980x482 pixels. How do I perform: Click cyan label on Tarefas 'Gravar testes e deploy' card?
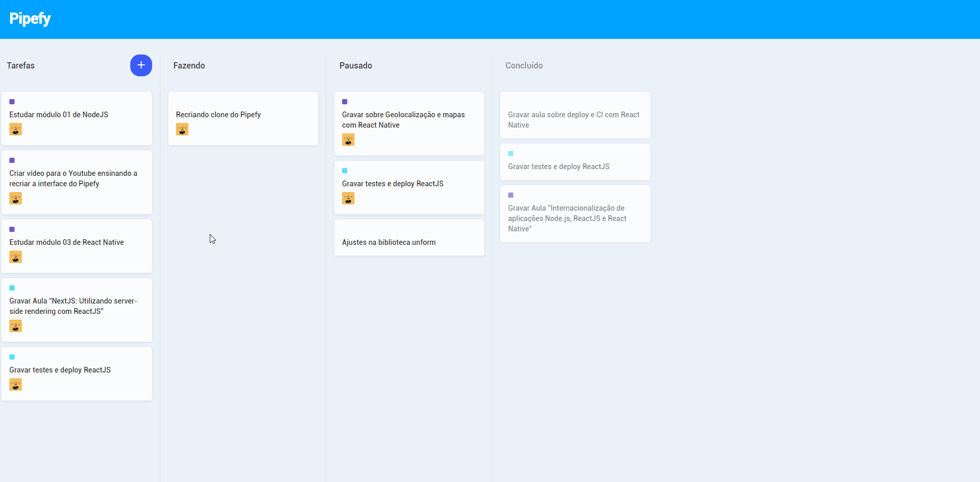(12, 357)
